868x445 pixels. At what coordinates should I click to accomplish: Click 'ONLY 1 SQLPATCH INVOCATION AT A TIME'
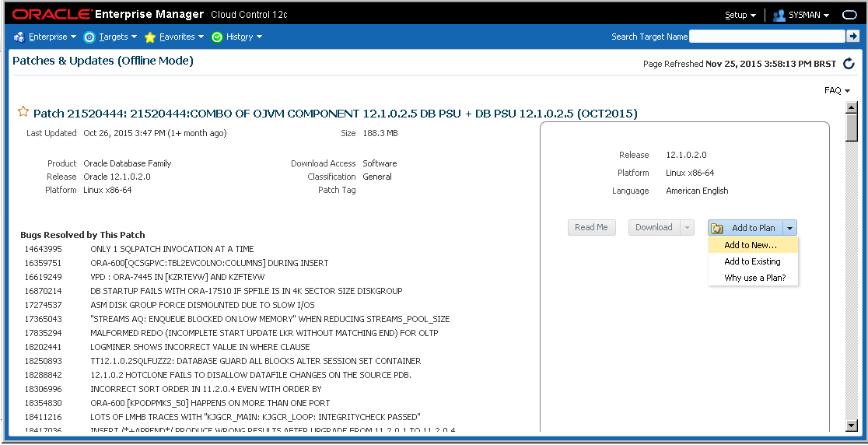(x=172, y=249)
